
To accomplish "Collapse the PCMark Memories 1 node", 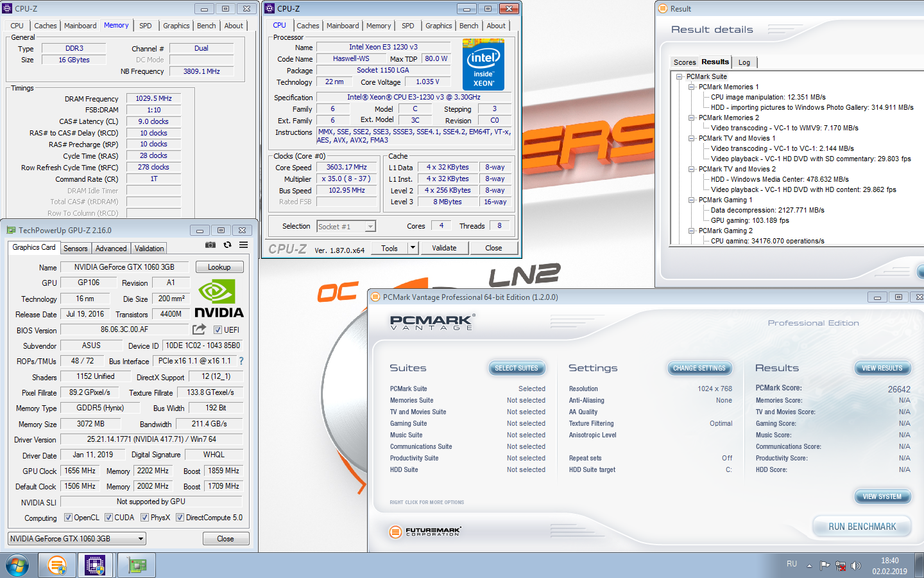I will tap(692, 87).
